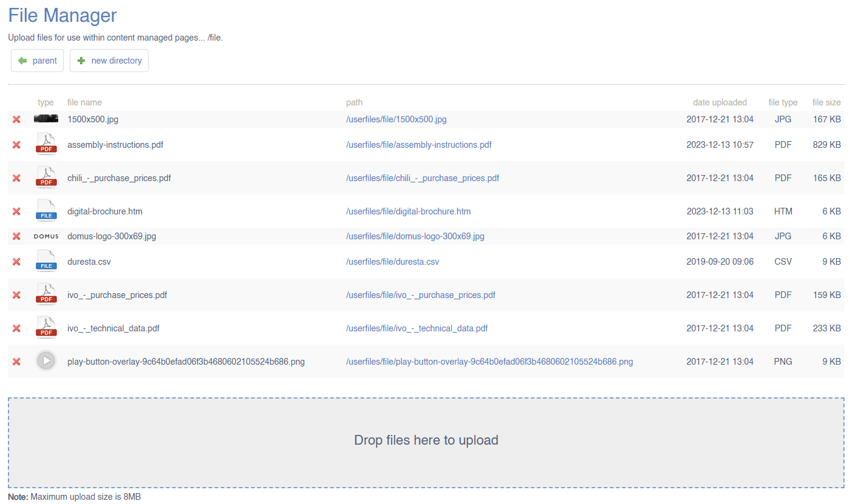Click the red X beside duresta.csv
The width and height of the screenshot is (850, 504).
click(x=16, y=262)
